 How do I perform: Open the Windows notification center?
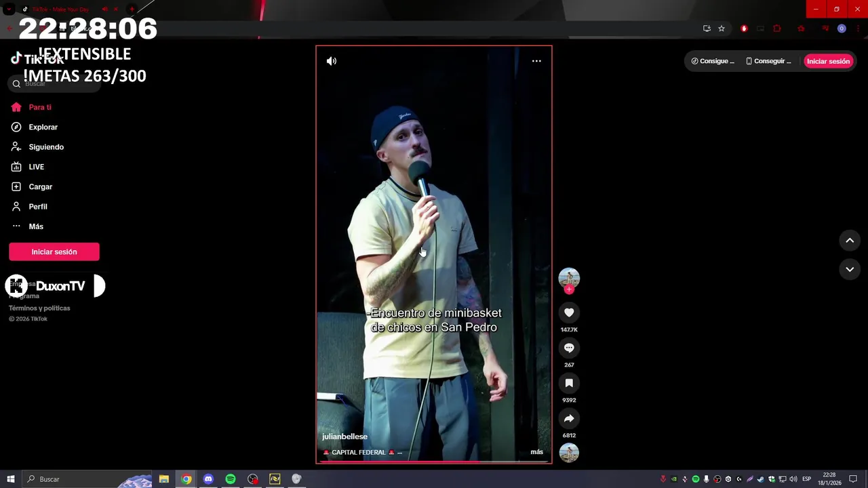coord(853,479)
